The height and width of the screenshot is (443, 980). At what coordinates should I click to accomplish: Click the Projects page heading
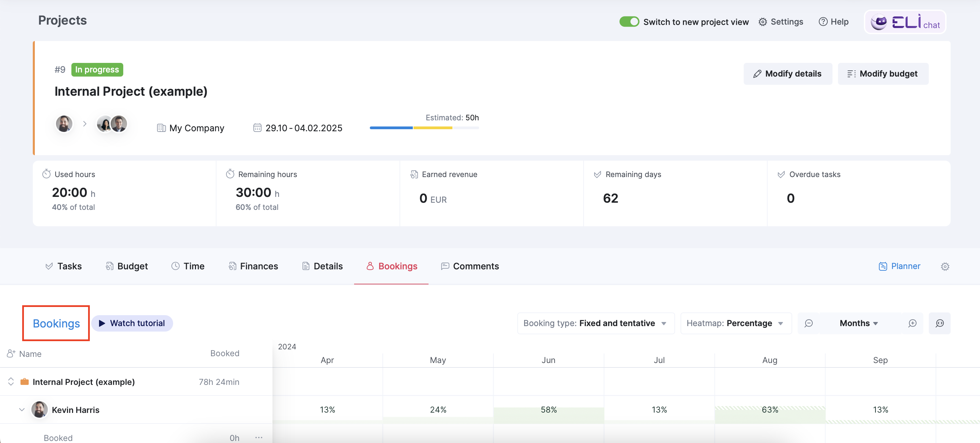[x=62, y=20]
